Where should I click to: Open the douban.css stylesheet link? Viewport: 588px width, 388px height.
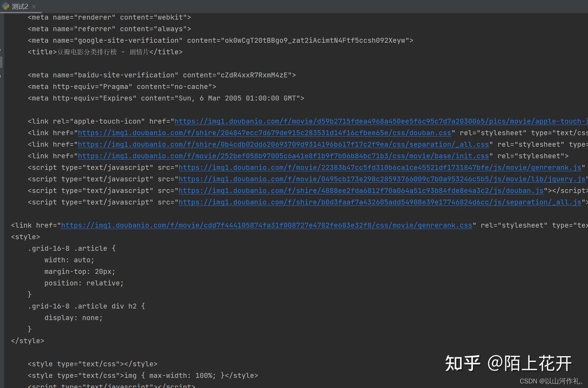pos(264,133)
